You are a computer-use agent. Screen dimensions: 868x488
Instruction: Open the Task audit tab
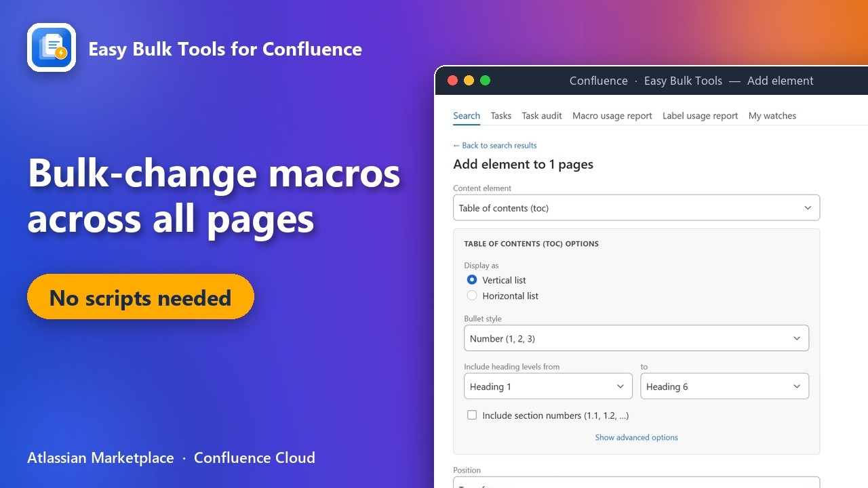pos(542,116)
